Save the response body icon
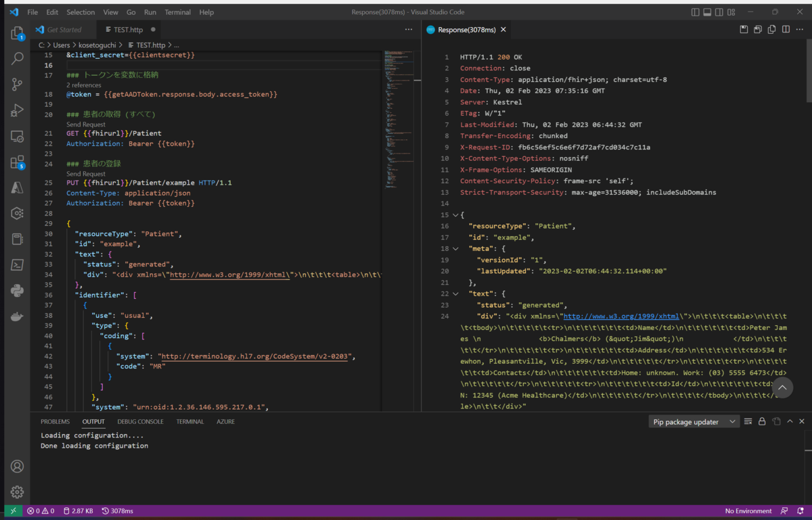This screenshot has height=520, width=812. [x=758, y=30]
